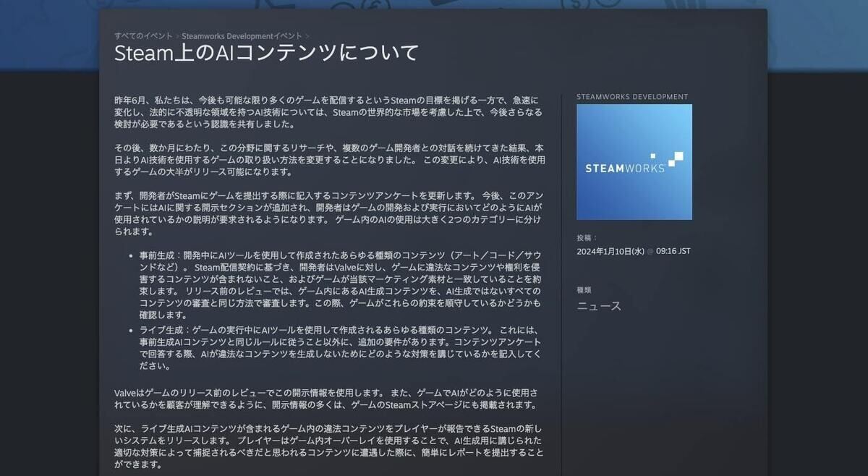Click the 09:16 JST post time

pyautogui.click(x=673, y=251)
